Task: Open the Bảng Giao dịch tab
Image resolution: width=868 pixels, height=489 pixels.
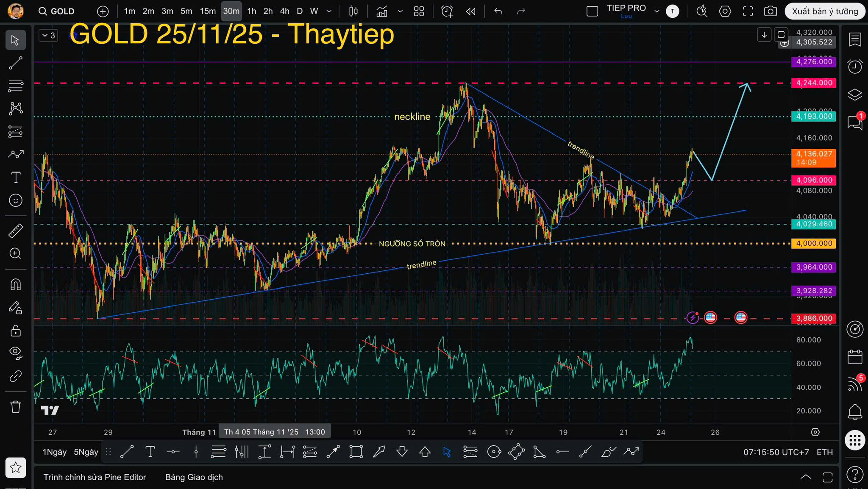Action: point(194,477)
